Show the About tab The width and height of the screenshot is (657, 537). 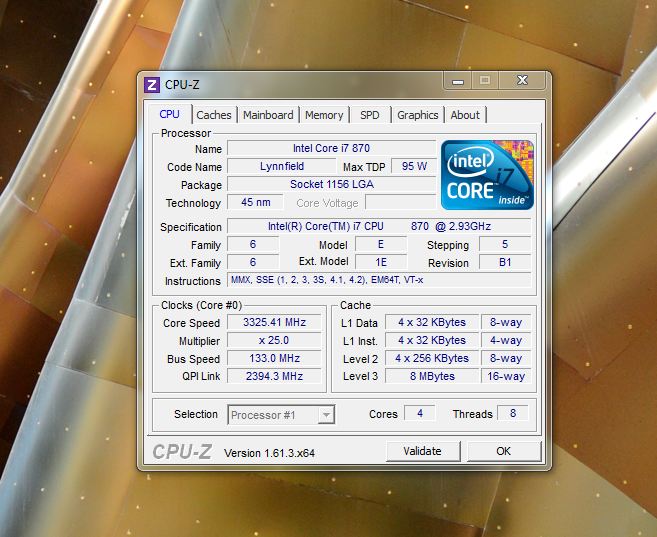465,115
